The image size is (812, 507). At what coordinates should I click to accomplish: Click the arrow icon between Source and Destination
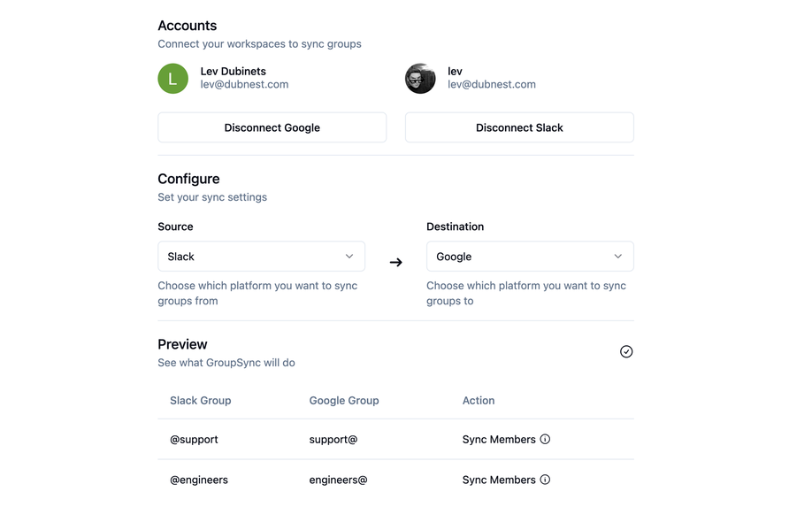click(395, 262)
